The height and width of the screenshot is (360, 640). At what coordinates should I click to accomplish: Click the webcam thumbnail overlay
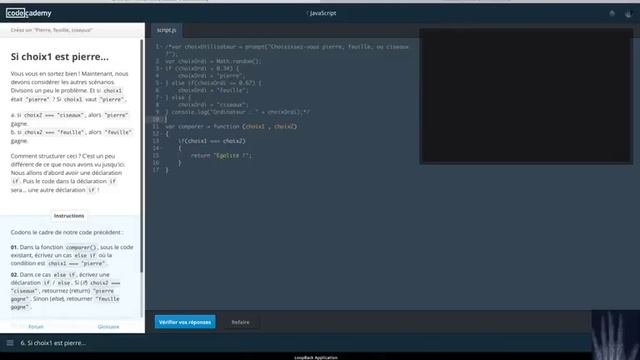[616, 335]
